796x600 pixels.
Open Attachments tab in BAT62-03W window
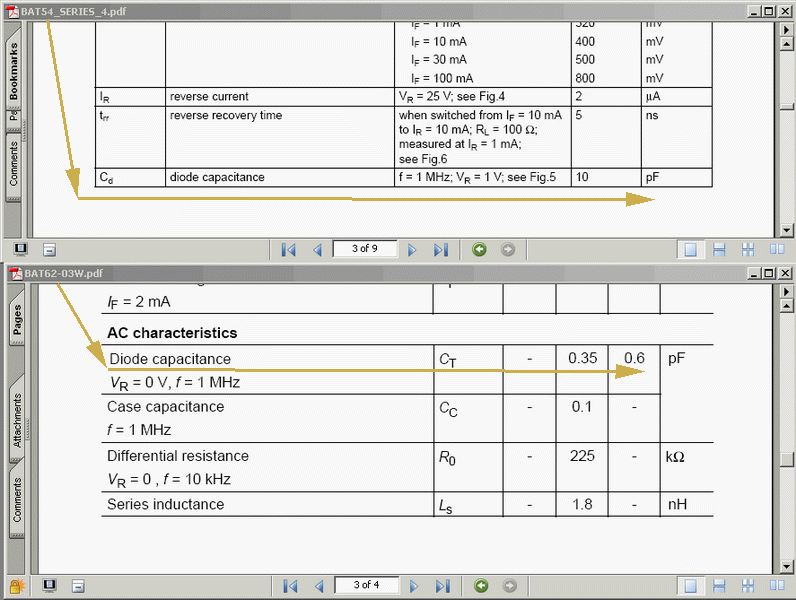pos(17,420)
